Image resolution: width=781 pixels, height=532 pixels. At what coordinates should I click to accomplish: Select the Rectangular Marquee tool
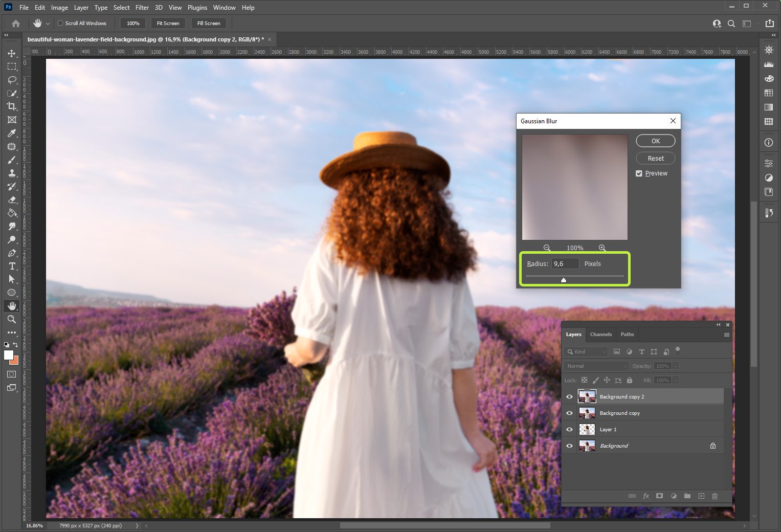[x=12, y=66]
